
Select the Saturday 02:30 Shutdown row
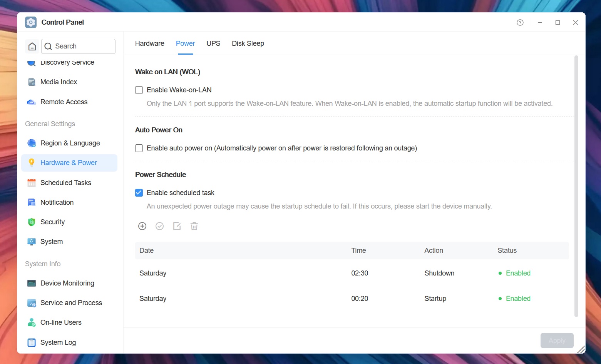click(x=352, y=273)
